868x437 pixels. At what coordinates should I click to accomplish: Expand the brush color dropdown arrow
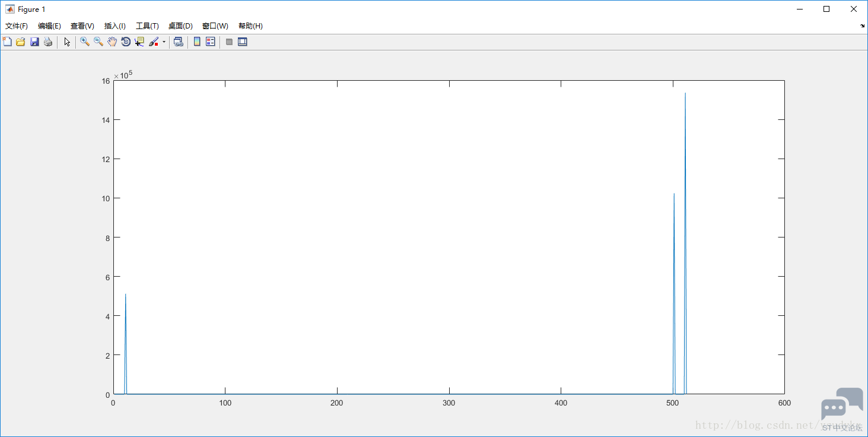tap(164, 42)
